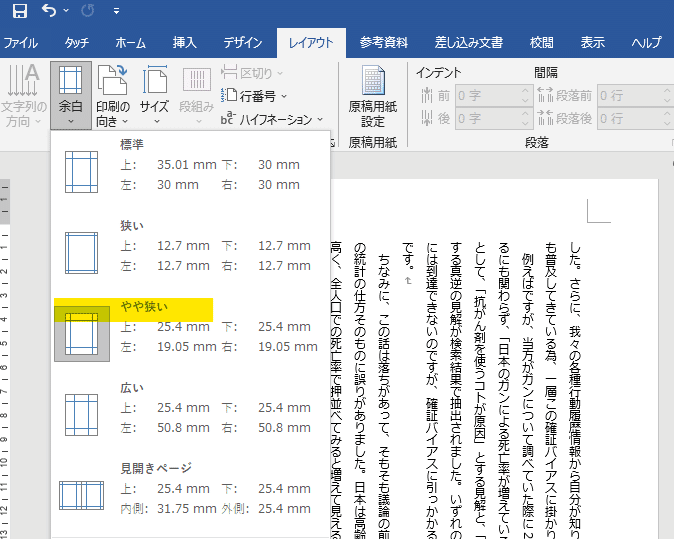Click the 余白 margins button
This screenshot has height=539, width=674.
tap(70, 95)
